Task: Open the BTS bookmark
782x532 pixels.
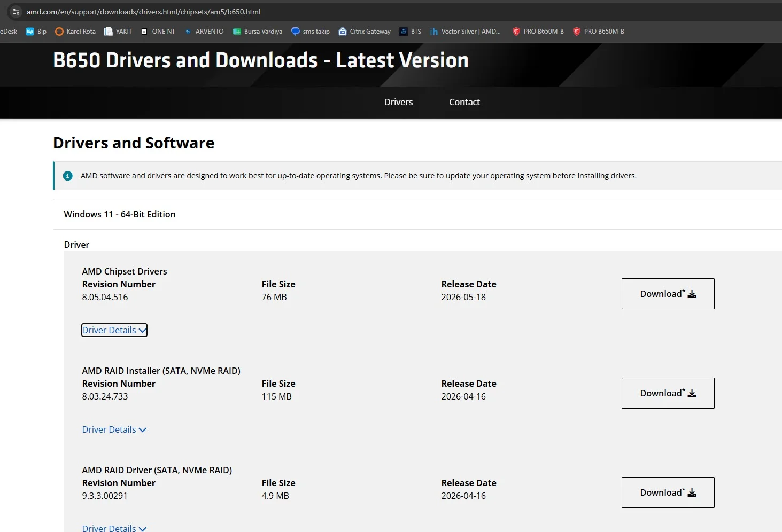Action: pyautogui.click(x=411, y=32)
